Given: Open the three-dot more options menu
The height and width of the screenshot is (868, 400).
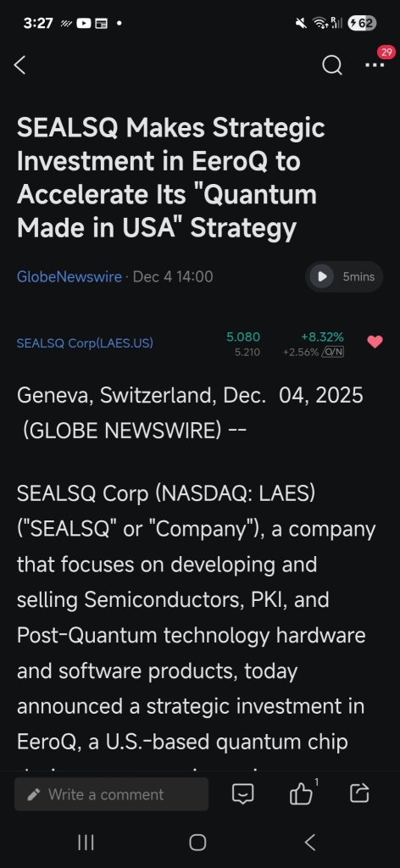Looking at the screenshot, I should [x=375, y=65].
